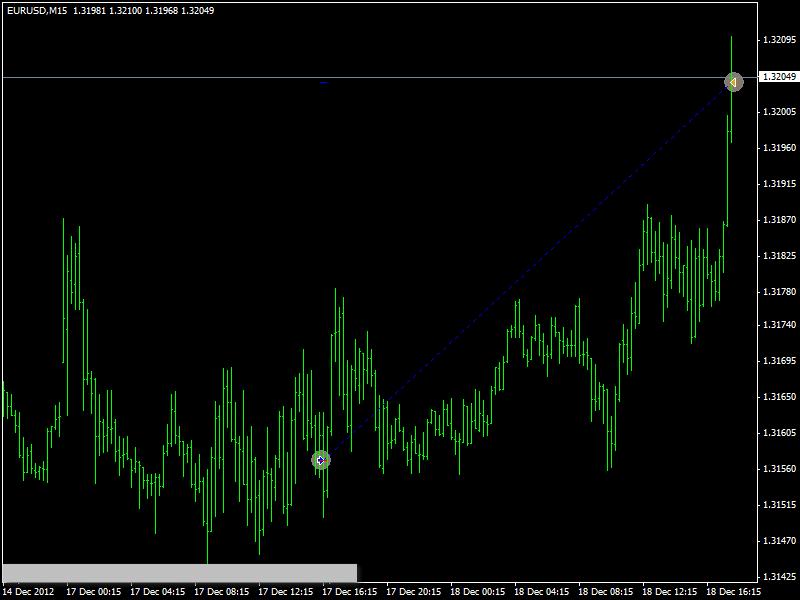Click the 1.31780 price scale label

(779, 292)
